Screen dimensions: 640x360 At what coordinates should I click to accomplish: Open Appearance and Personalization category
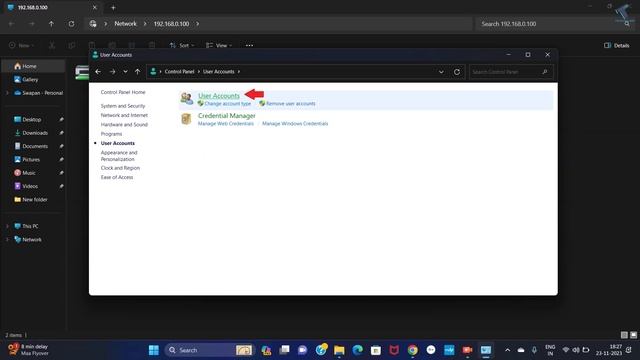click(x=119, y=156)
